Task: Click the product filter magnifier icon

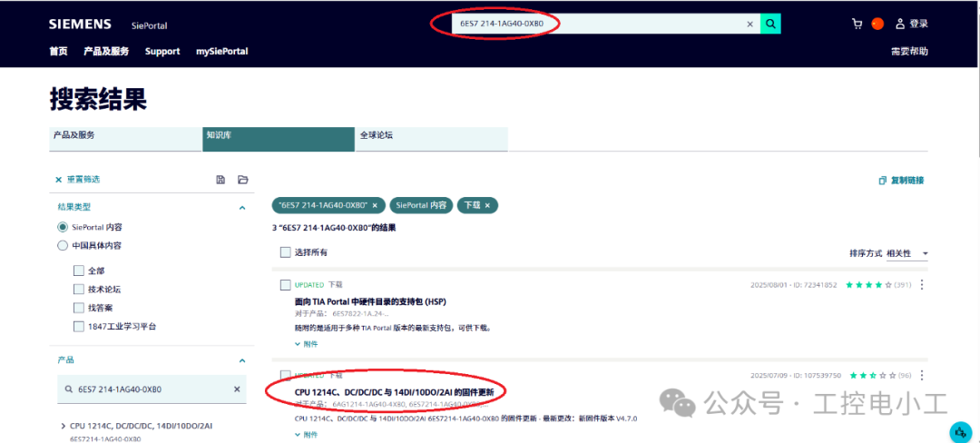Action: (x=68, y=389)
